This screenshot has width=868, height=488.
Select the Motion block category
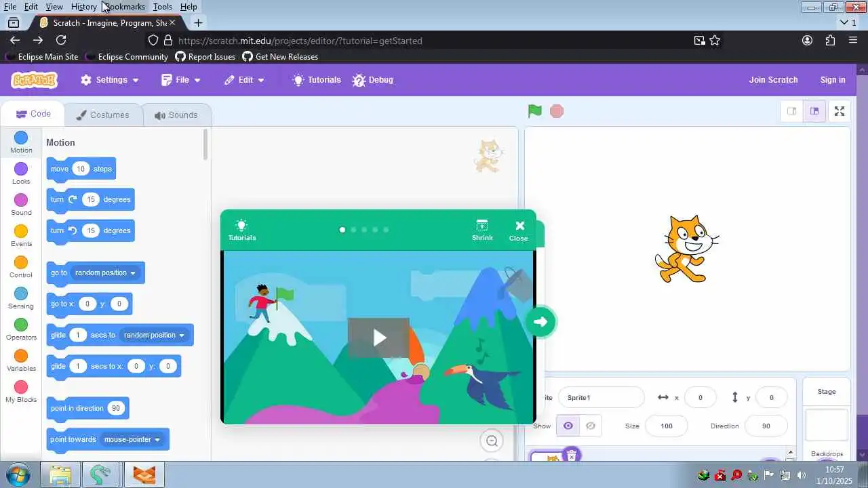click(21, 142)
